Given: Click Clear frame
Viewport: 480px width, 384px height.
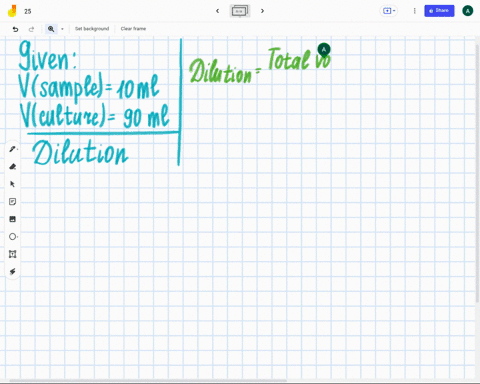Looking at the screenshot, I should coord(133,29).
